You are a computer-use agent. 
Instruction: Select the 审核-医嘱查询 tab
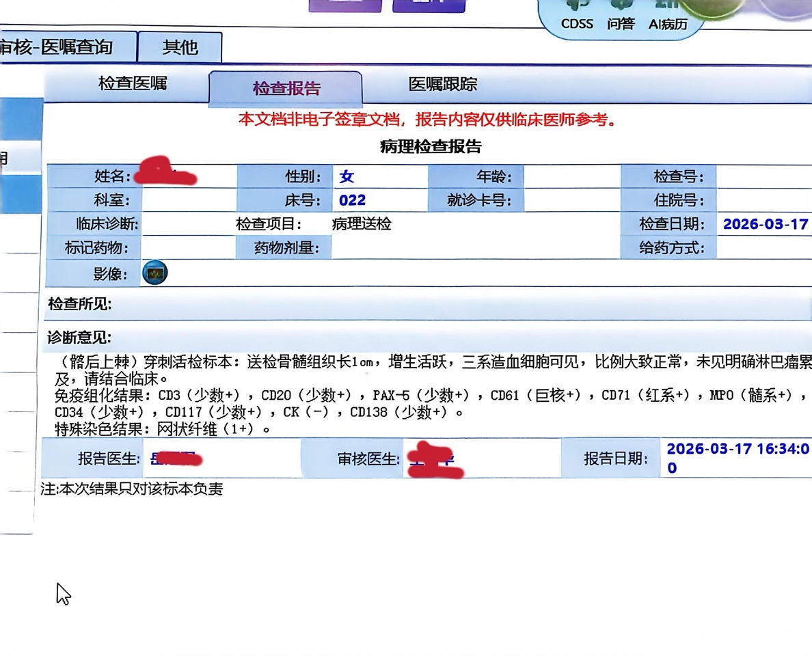(58, 47)
